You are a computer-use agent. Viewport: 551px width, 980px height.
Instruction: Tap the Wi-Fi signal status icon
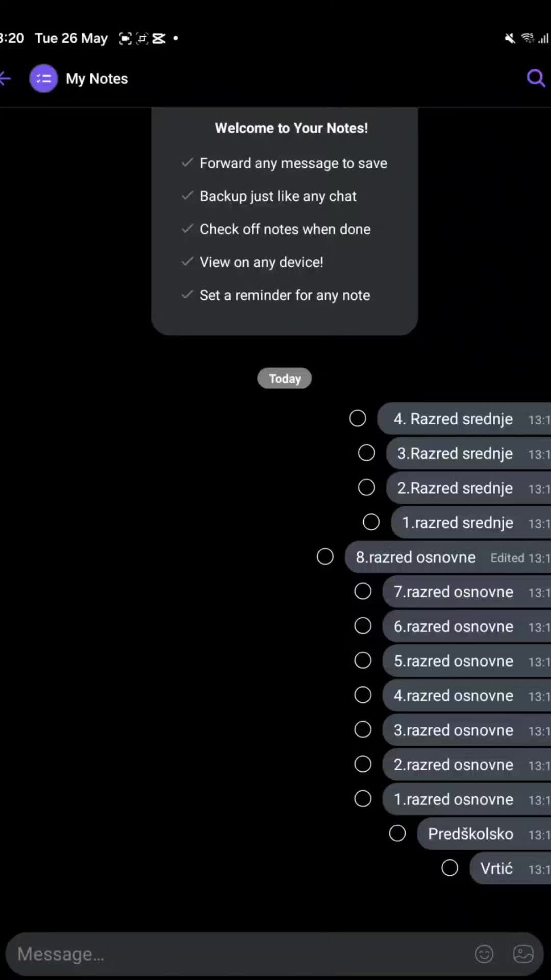527,38
